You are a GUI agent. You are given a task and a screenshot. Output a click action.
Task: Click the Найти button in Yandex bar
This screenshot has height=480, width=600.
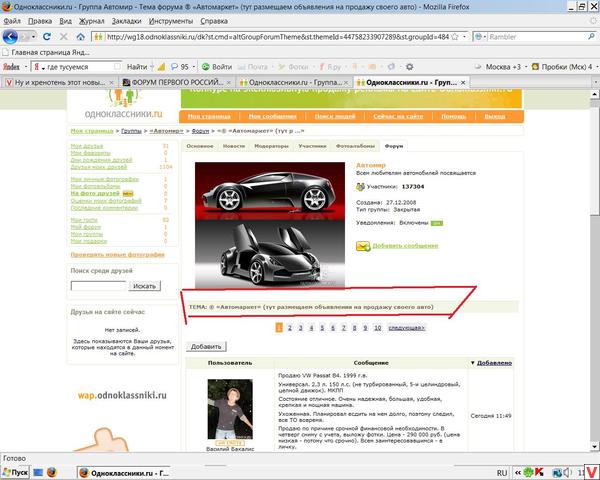click(x=137, y=67)
